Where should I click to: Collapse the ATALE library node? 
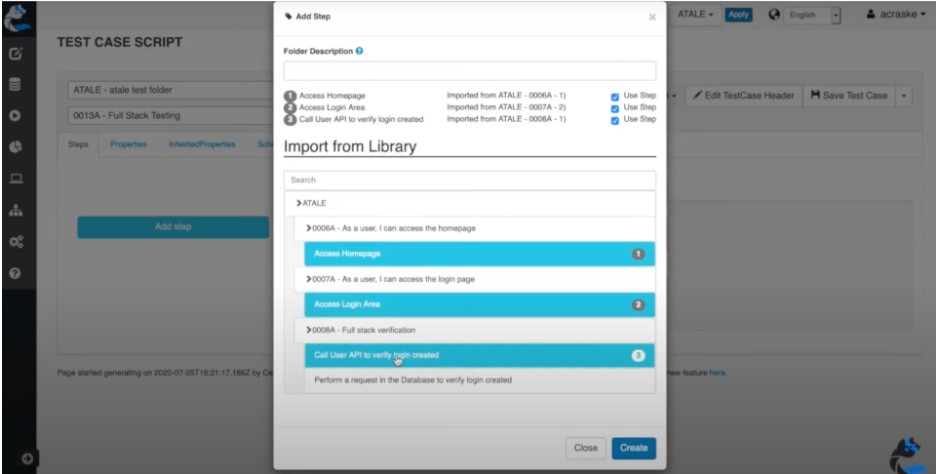point(299,203)
